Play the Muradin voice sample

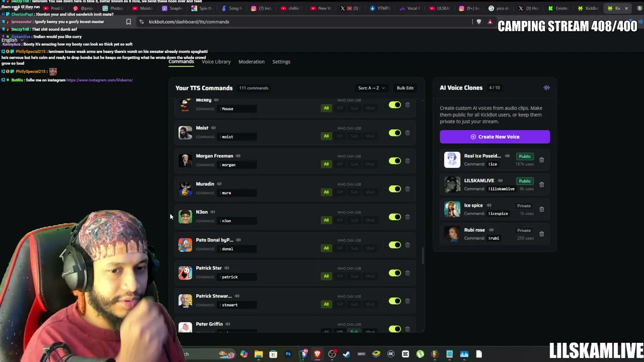(x=219, y=184)
